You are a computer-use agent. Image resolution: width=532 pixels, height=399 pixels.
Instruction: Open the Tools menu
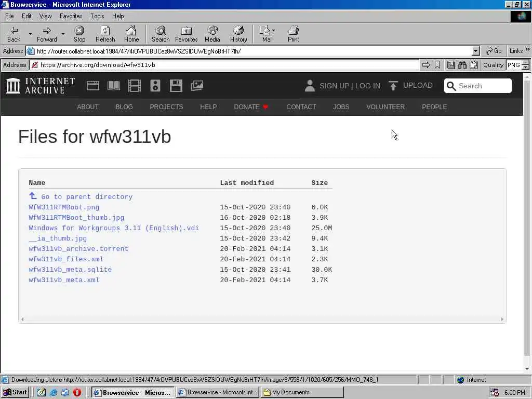(97, 16)
